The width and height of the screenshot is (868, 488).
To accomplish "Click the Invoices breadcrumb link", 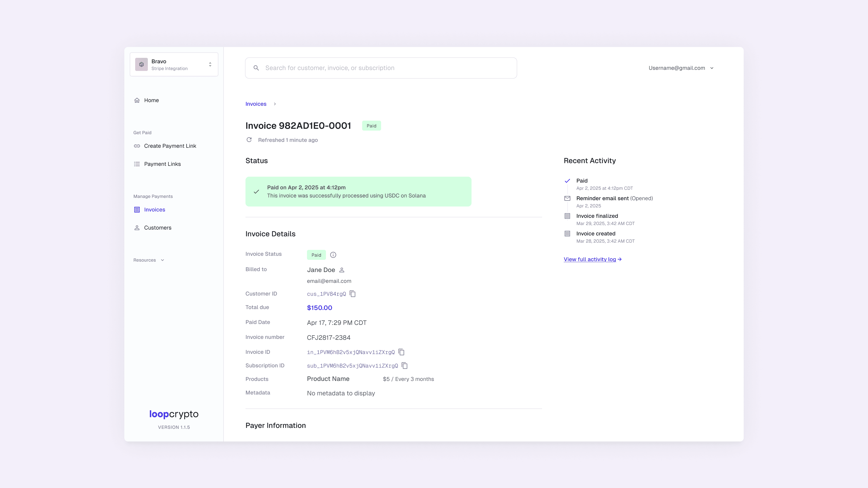I will point(256,104).
